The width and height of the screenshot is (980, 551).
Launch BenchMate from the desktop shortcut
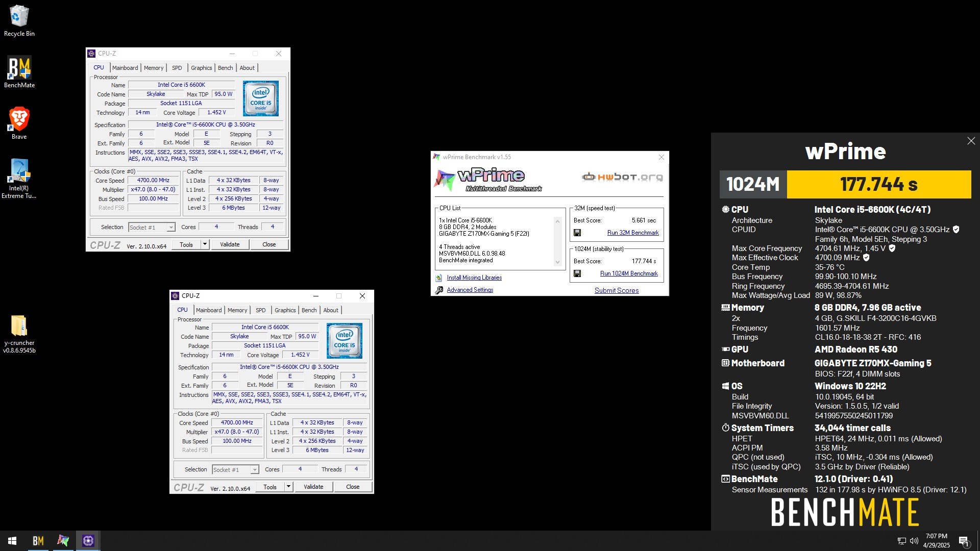[19, 72]
